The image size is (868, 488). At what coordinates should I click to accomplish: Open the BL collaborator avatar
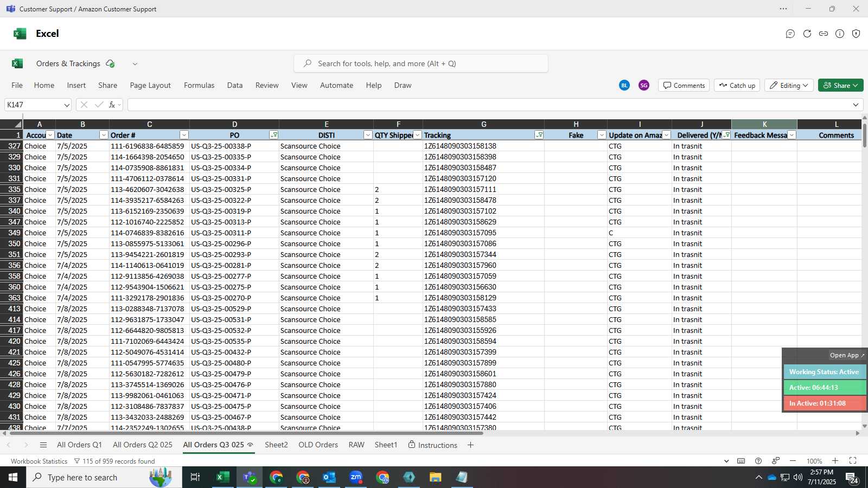(x=624, y=85)
